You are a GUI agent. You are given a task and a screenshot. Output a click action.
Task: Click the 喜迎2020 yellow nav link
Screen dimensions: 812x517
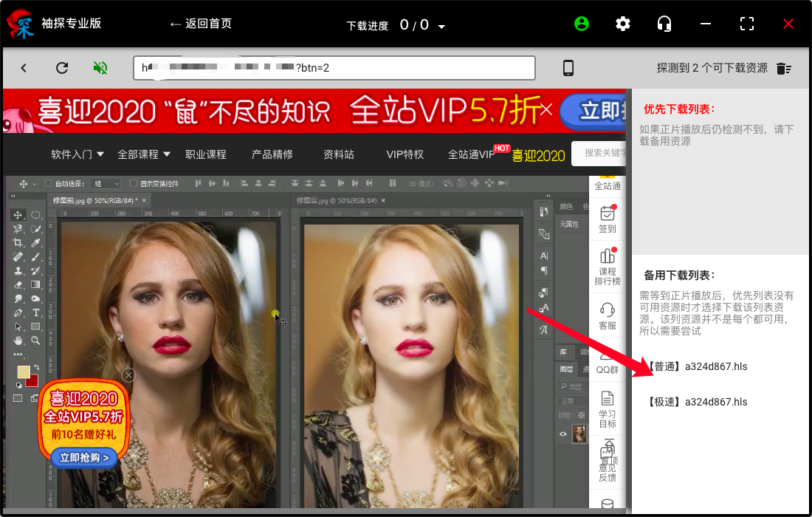pos(538,155)
